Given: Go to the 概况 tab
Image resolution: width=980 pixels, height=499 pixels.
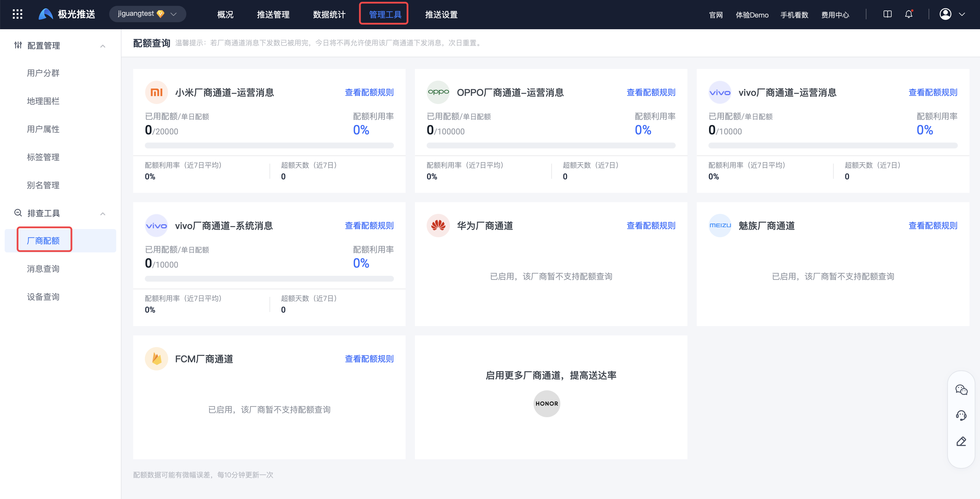Looking at the screenshot, I should (x=225, y=15).
